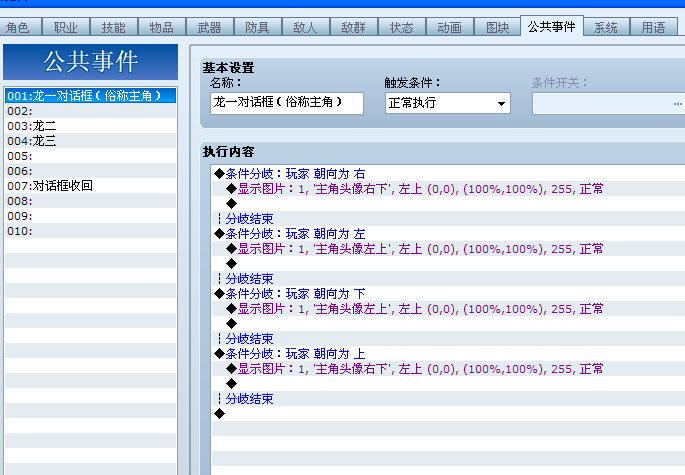Select empty event 002 in list
The height and width of the screenshot is (475, 685).
pos(90,111)
